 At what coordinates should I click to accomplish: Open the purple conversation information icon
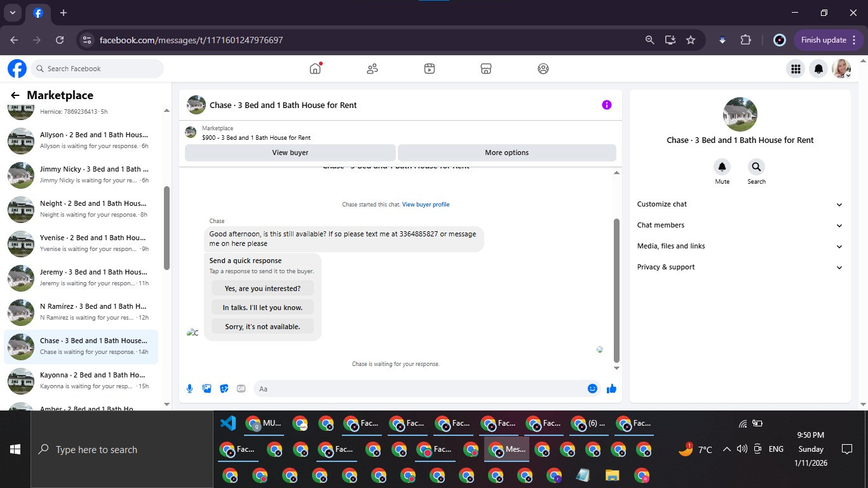[x=607, y=105]
